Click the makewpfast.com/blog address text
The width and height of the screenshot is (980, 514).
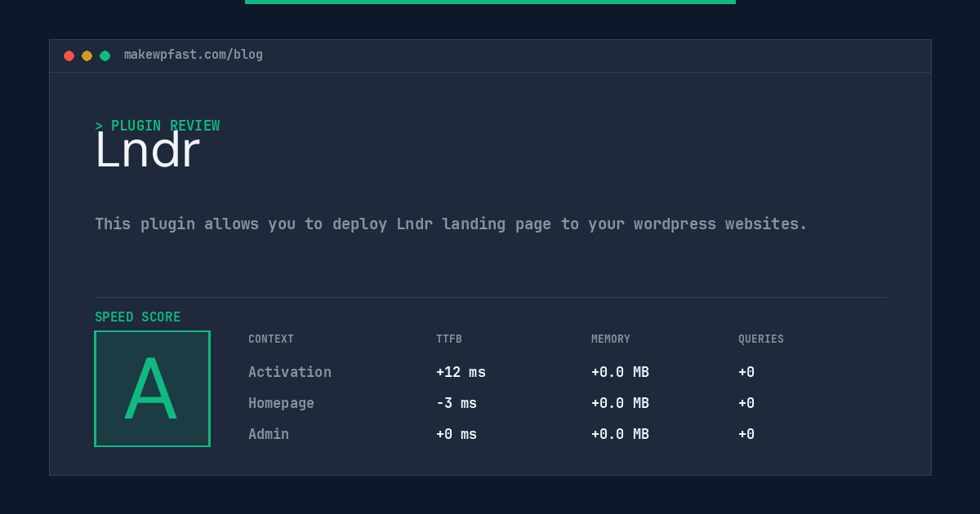194,55
